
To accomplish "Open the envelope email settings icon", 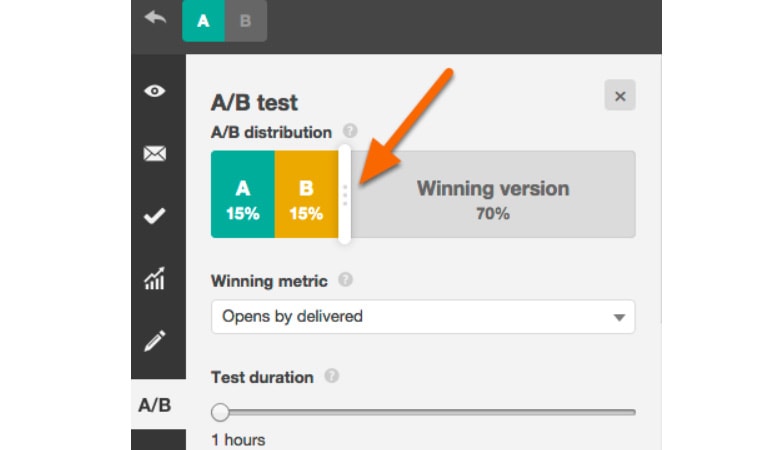I will click(x=155, y=154).
